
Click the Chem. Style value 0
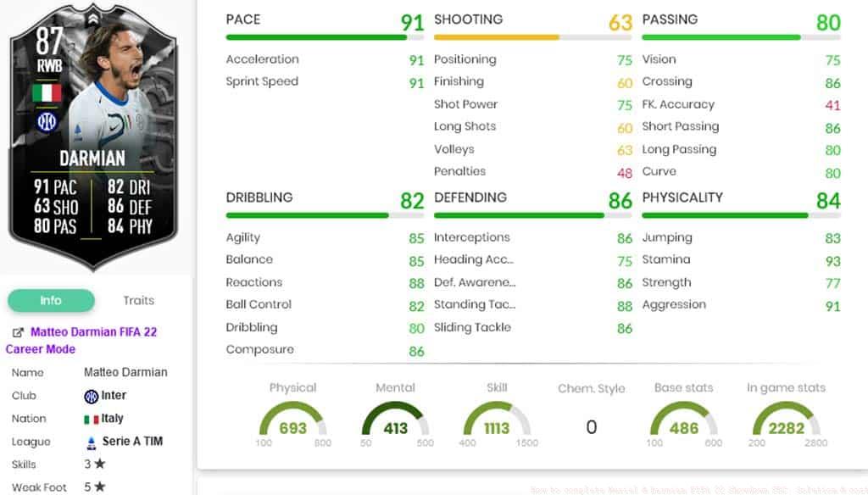pos(592,427)
